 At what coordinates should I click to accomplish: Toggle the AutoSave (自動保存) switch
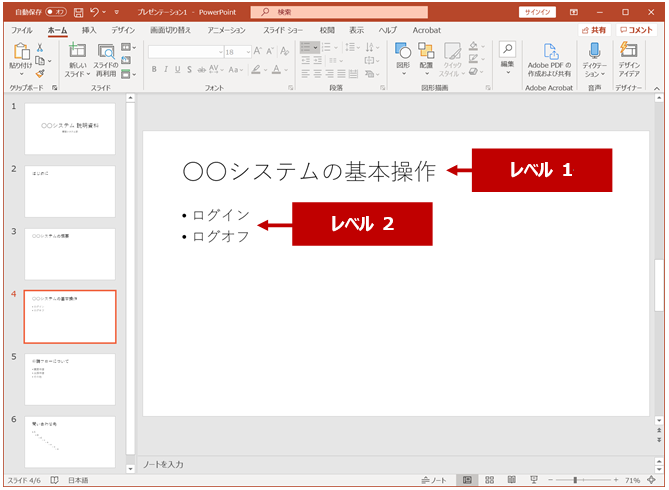(x=55, y=12)
